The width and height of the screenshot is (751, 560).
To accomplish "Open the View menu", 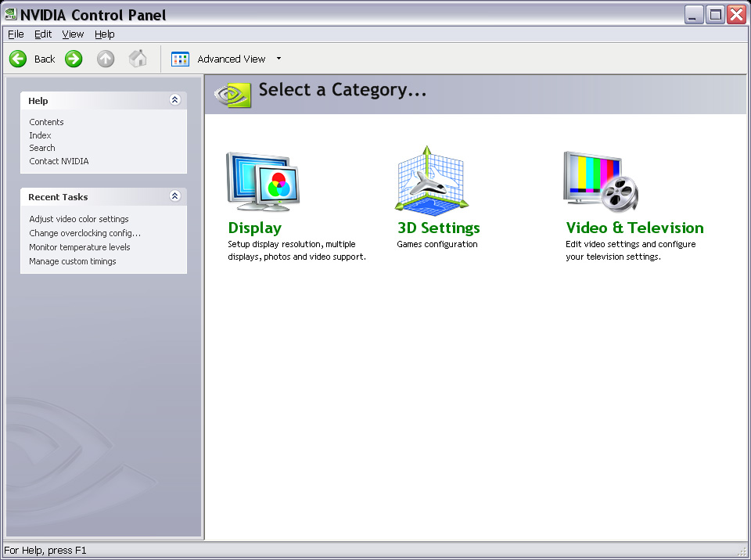I will pyautogui.click(x=73, y=34).
